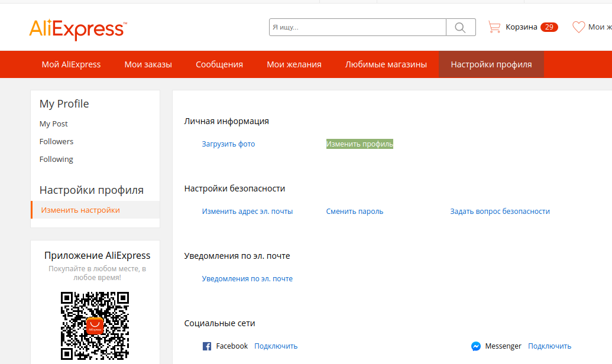Click the Messenger icon
The image size is (612, 364).
click(x=476, y=346)
